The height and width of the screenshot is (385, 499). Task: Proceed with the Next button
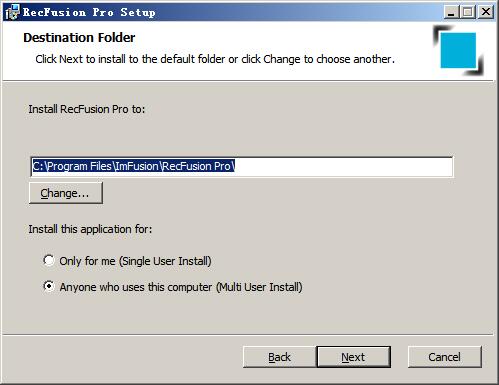point(353,357)
